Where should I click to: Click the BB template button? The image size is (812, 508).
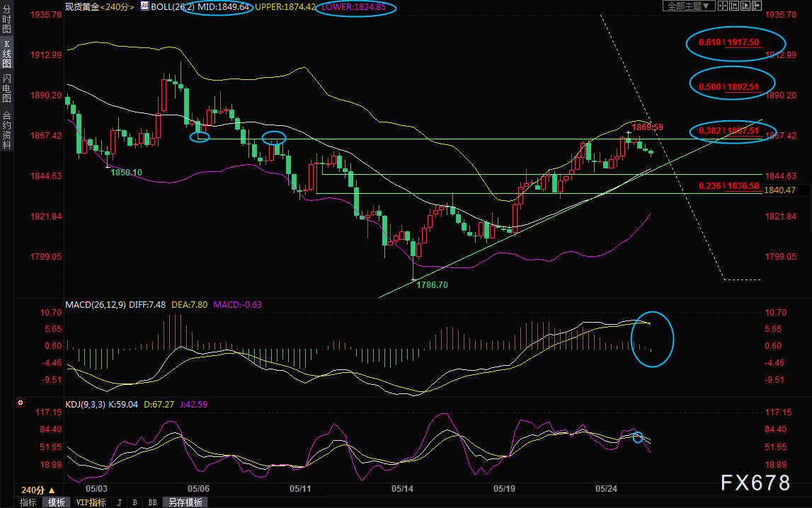(x=152, y=502)
